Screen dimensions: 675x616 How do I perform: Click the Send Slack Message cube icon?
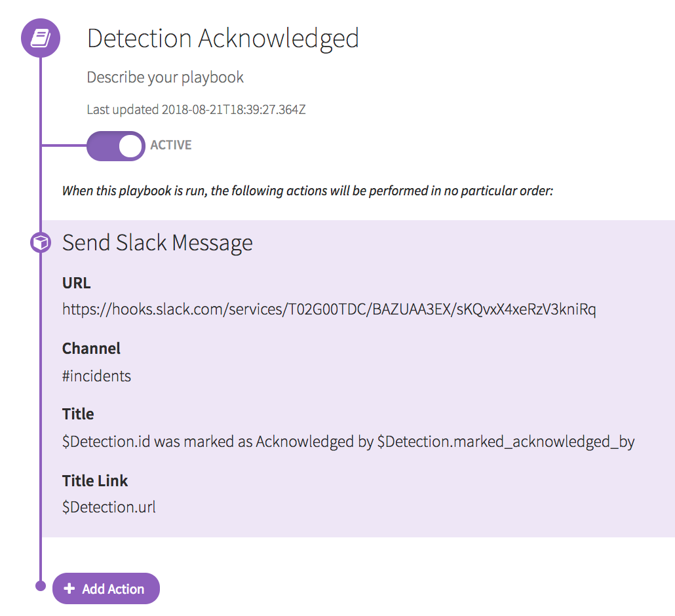click(x=41, y=243)
